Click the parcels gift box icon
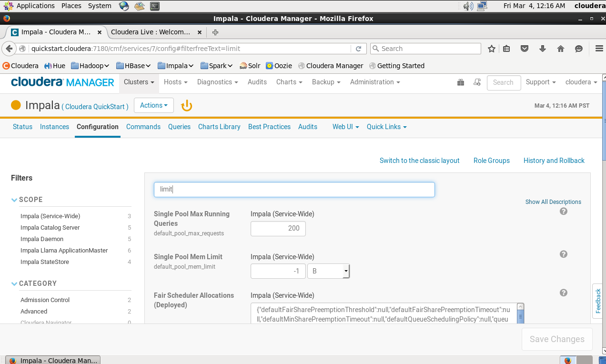 [461, 82]
